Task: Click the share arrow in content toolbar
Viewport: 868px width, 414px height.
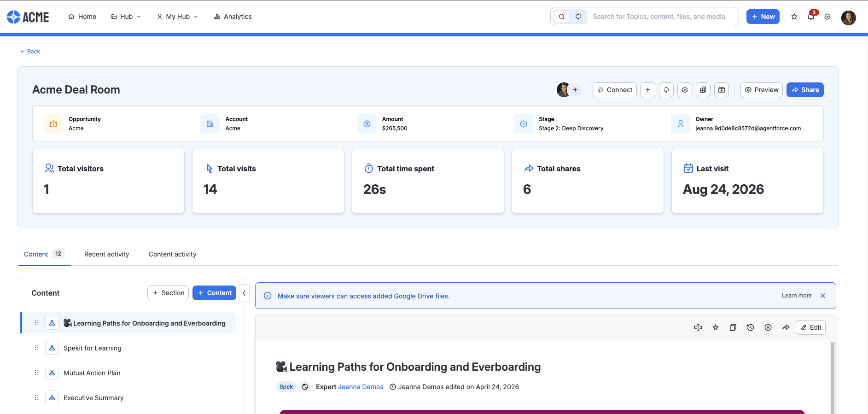Action: pyautogui.click(x=786, y=327)
